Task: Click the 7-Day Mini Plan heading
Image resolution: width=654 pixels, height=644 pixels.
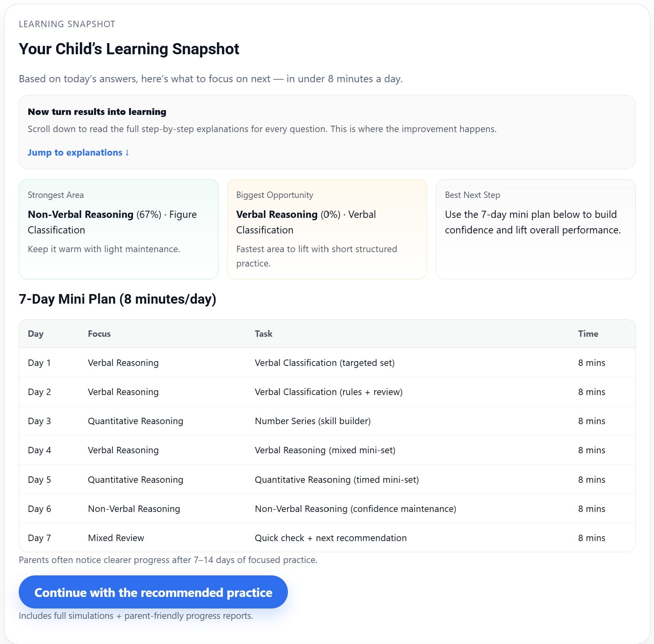Action: 118,299
